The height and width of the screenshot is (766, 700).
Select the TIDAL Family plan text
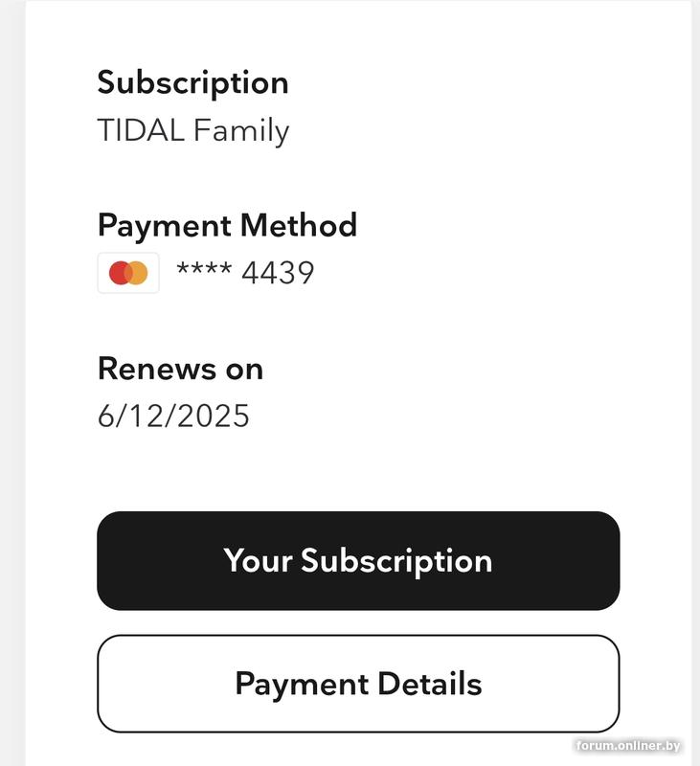tap(192, 130)
